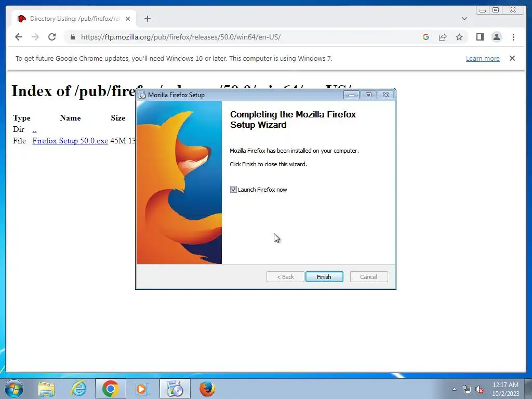Viewport: 532px width, 399px height.
Task: Click Chrome's forward navigation arrow
Action: click(35, 37)
